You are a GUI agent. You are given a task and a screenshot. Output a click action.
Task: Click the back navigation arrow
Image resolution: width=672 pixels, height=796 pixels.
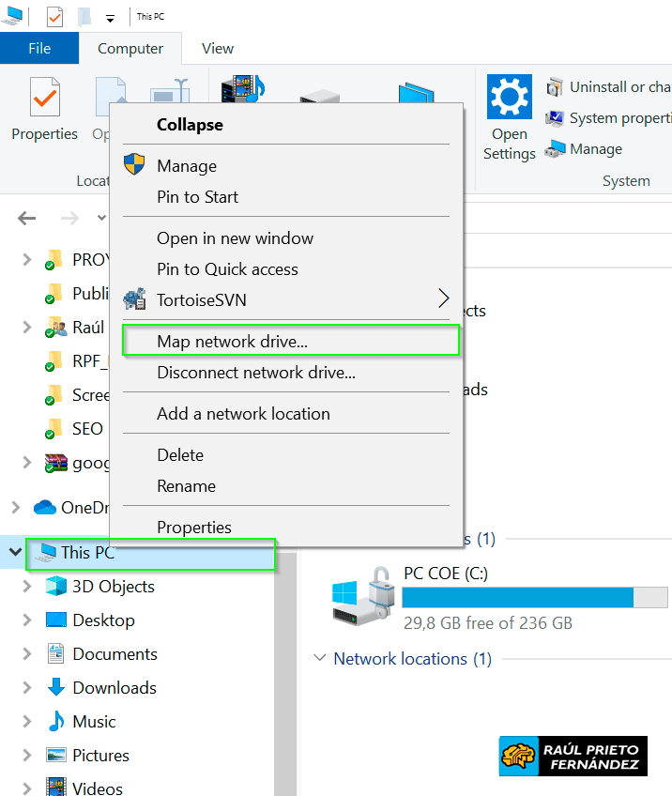point(26,219)
